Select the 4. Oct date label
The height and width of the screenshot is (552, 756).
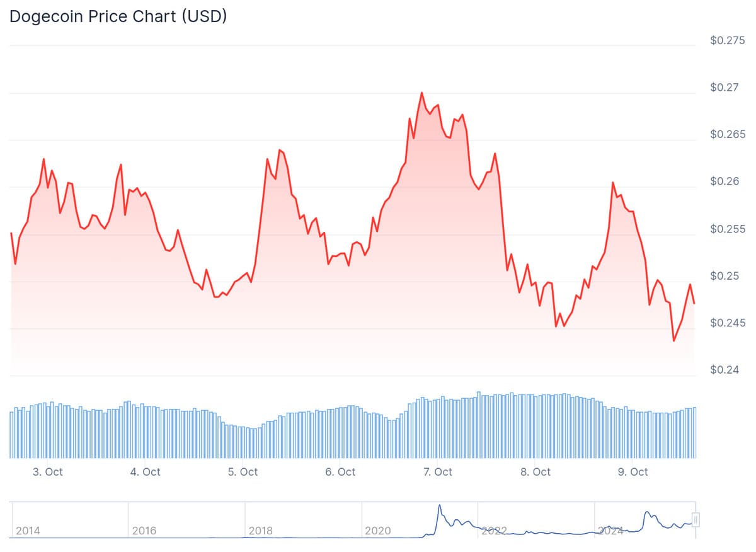146,471
